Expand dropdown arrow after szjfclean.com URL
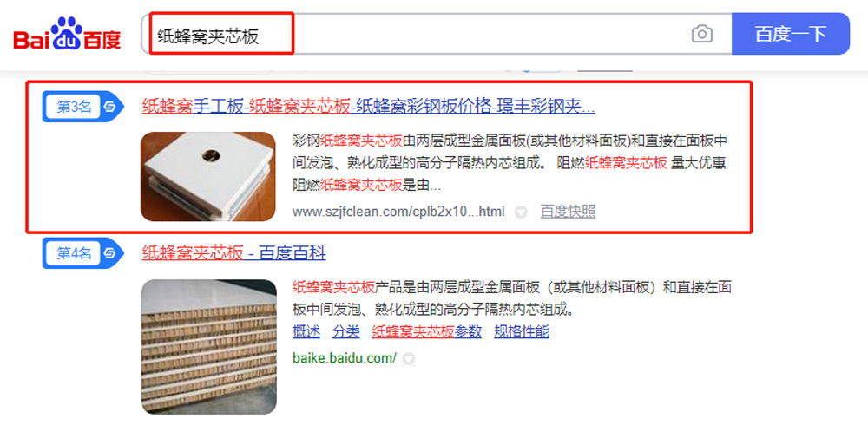 (520, 212)
